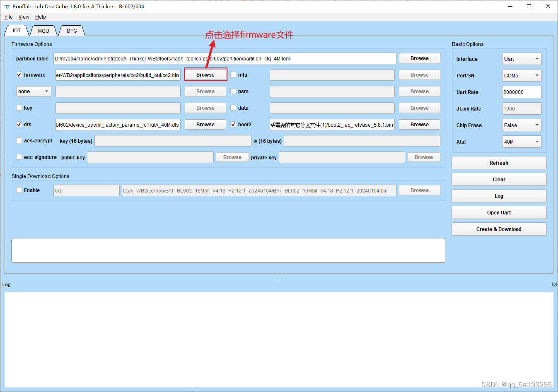This screenshot has height=392, width=558.
Task: Click the 'Single Download Options' label
Action: pyautogui.click(x=41, y=176)
